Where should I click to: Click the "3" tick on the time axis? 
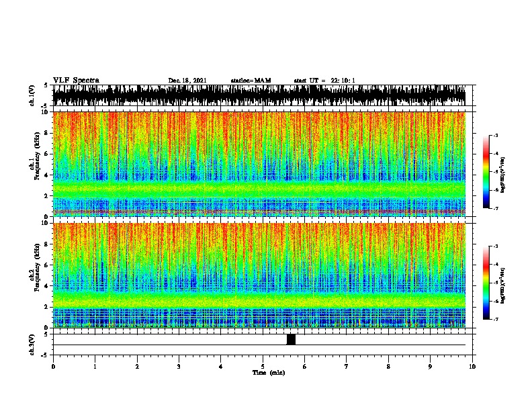[x=179, y=367]
